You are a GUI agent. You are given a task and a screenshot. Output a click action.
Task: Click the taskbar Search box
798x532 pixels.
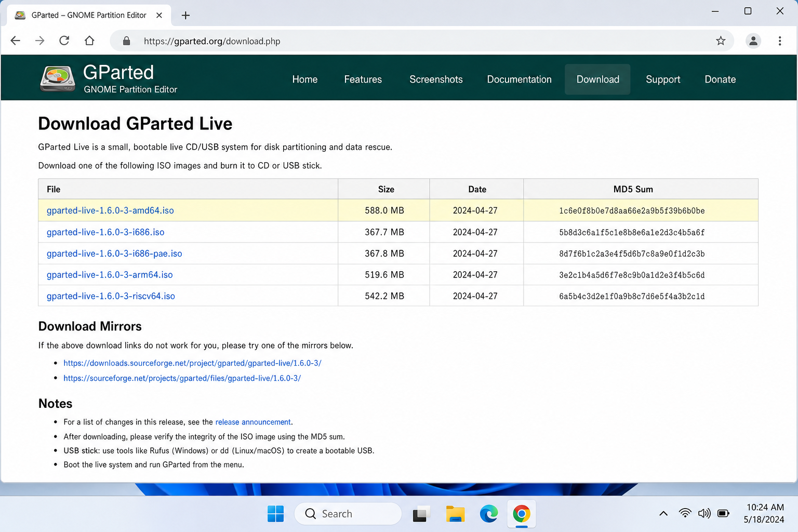[x=348, y=514]
